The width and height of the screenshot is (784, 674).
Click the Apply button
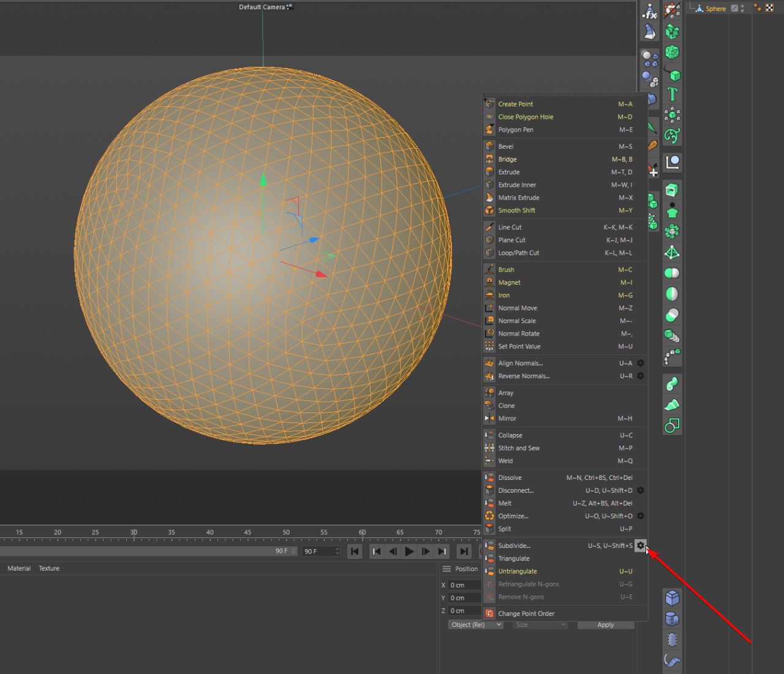pyautogui.click(x=605, y=625)
